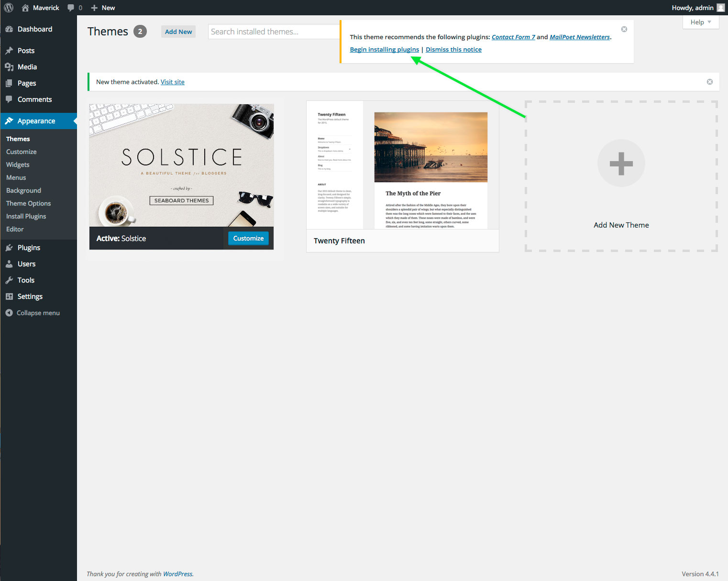Click Customize button on Solstice theme
This screenshot has width=728, height=581.
point(248,238)
